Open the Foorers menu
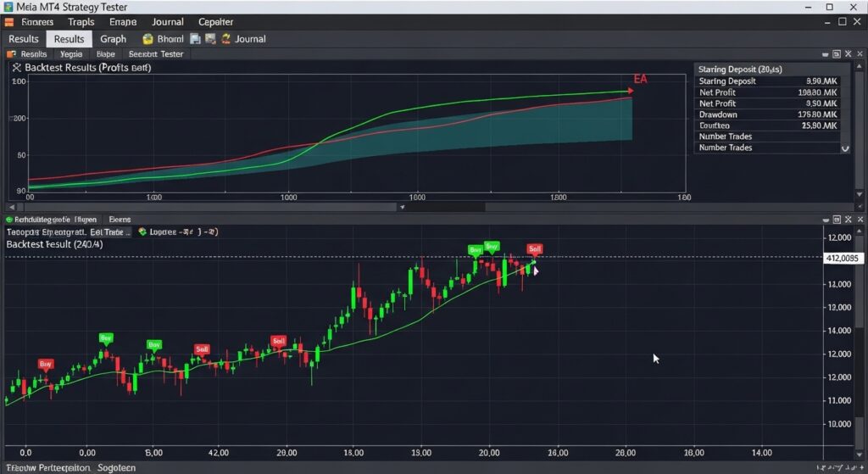This screenshot has width=868, height=474. click(37, 22)
